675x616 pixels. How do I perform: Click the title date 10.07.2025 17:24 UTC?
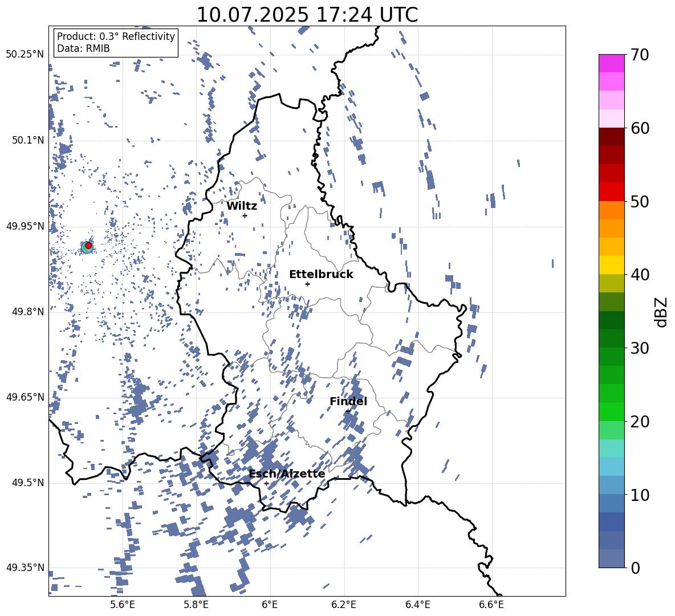coord(307,15)
